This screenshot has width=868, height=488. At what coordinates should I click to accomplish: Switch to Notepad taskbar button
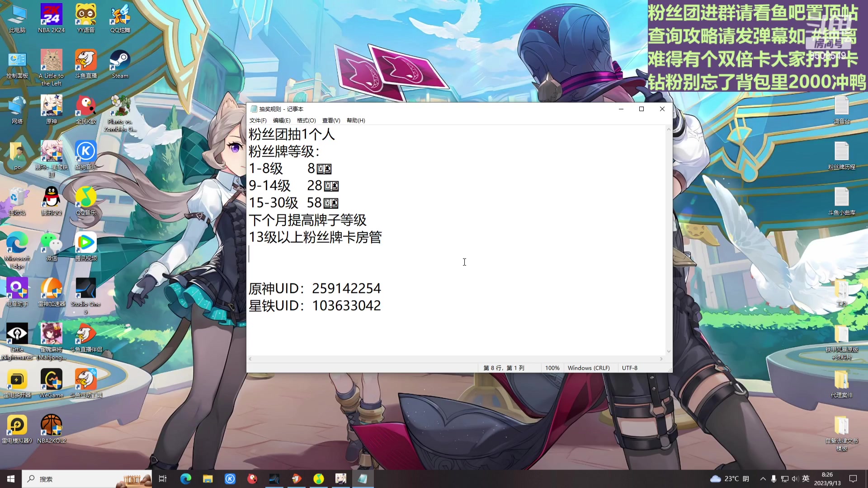pyautogui.click(x=363, y=479)
